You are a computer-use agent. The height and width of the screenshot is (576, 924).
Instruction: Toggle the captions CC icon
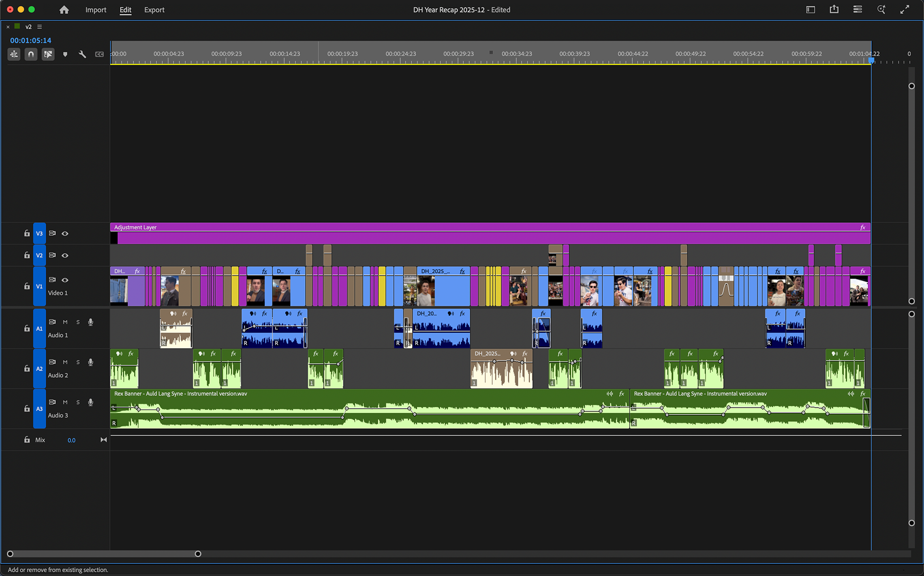coord(100,54)
